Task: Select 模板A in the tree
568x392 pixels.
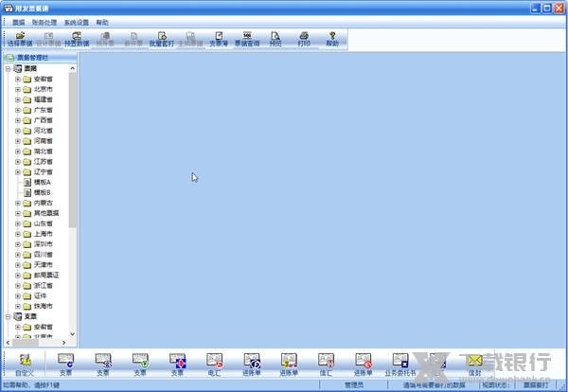Action: (x=42, y=182)
